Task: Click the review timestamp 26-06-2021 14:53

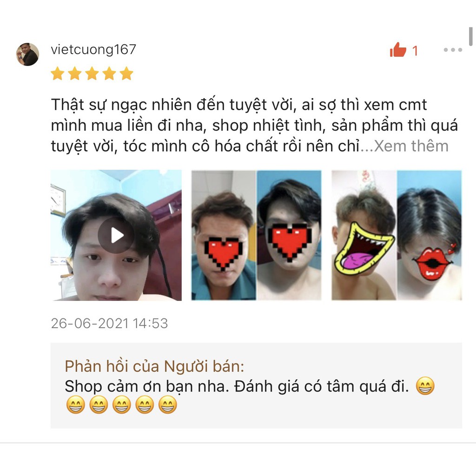Action: click(x=109, y=324)
